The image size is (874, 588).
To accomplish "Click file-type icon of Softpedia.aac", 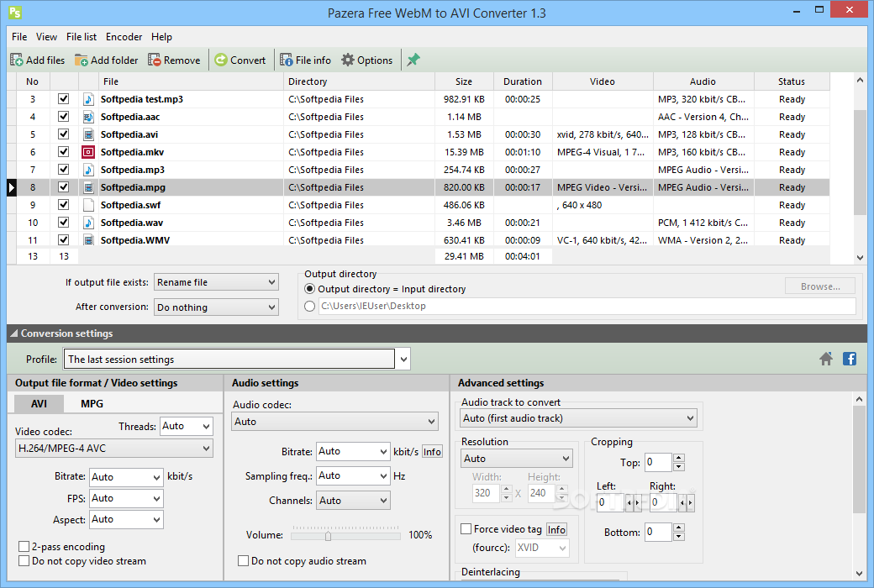I will [88, 117].
